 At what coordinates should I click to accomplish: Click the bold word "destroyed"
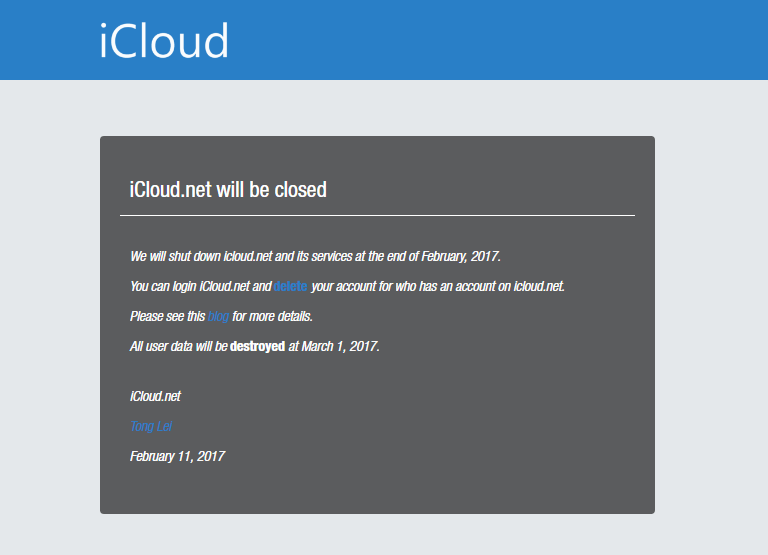(x=257, y=347)
